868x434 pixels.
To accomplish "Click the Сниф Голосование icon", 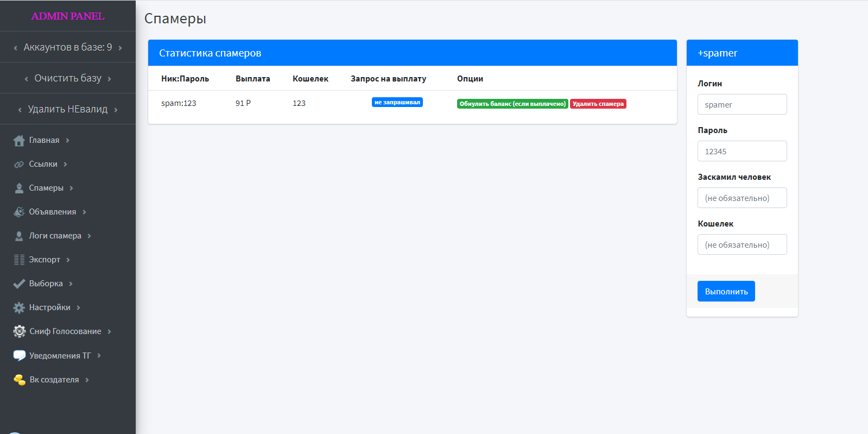I will (x=19, y=331).
